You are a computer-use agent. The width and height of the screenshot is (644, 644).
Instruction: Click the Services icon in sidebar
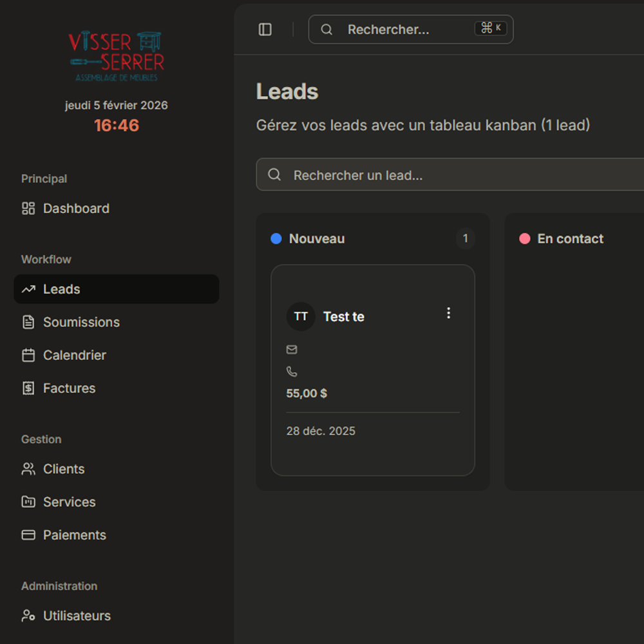point(28,502)
